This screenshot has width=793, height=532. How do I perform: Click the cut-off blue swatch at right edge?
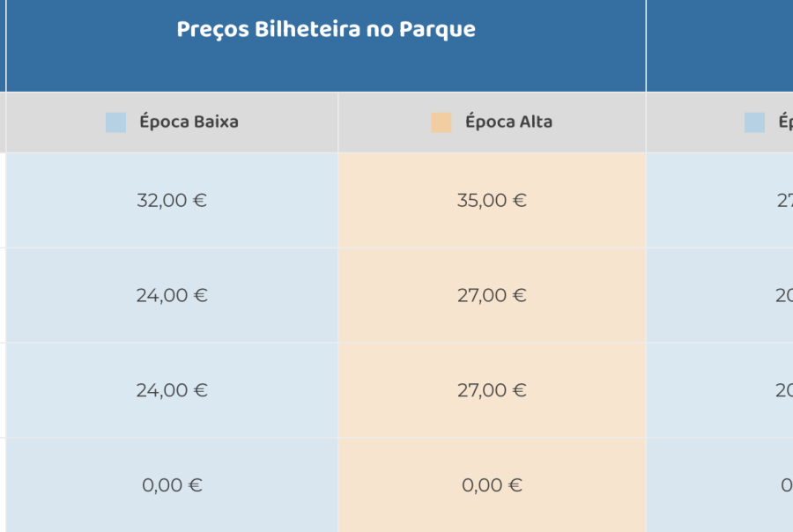(x=754, y=122)
